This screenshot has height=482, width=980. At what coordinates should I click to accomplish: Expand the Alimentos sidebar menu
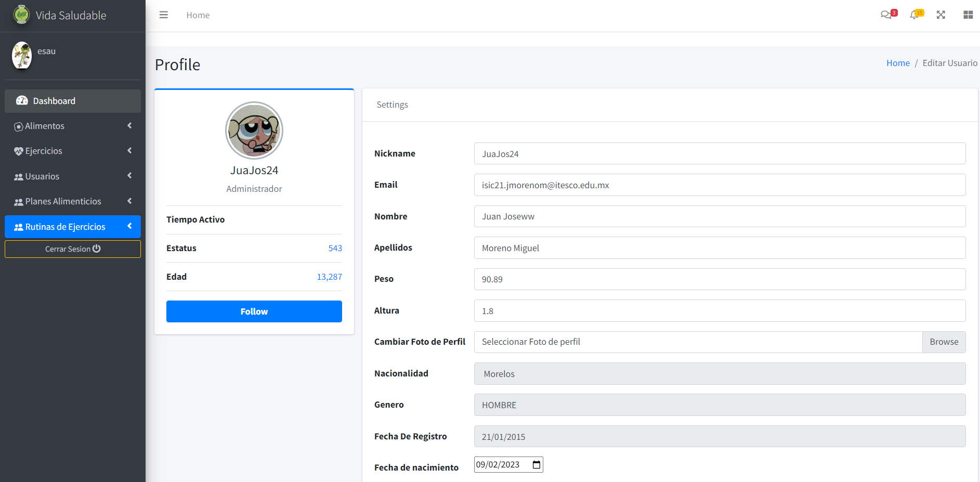tap(73, 126)
